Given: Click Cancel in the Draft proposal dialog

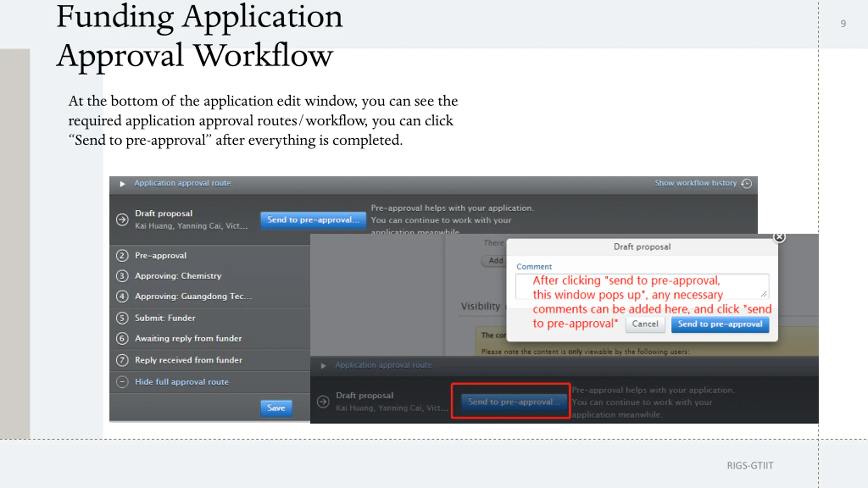Looking at the screenshot, I should point(645,324).
